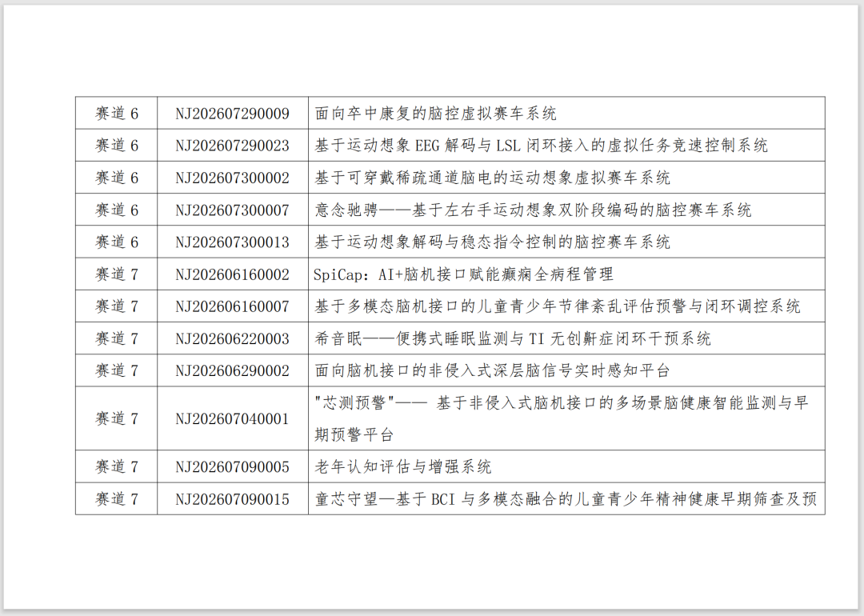Select project ID NJ202606160007
This screenshot has height=616, width=864.
[x=232, y=306]
